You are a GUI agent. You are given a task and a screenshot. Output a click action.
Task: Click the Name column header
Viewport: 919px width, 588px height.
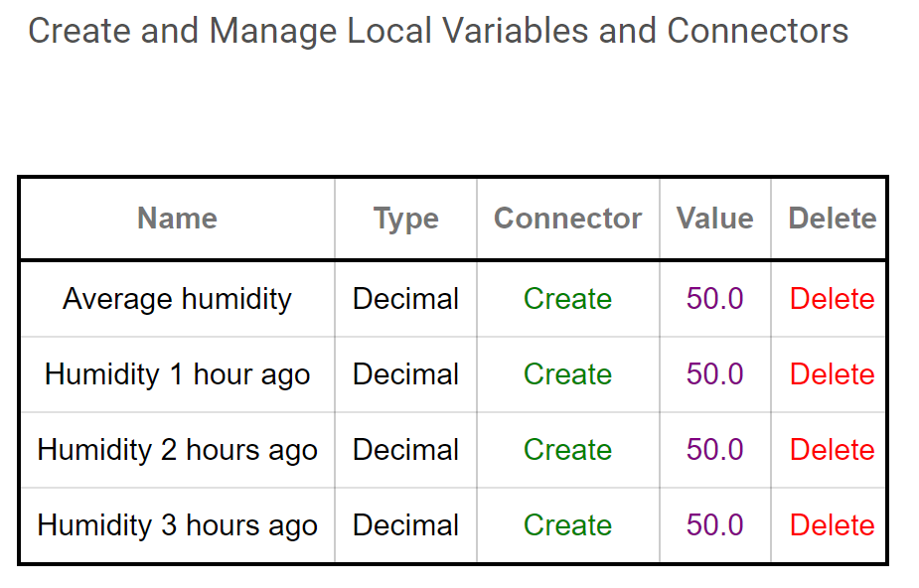coord(177,219)
